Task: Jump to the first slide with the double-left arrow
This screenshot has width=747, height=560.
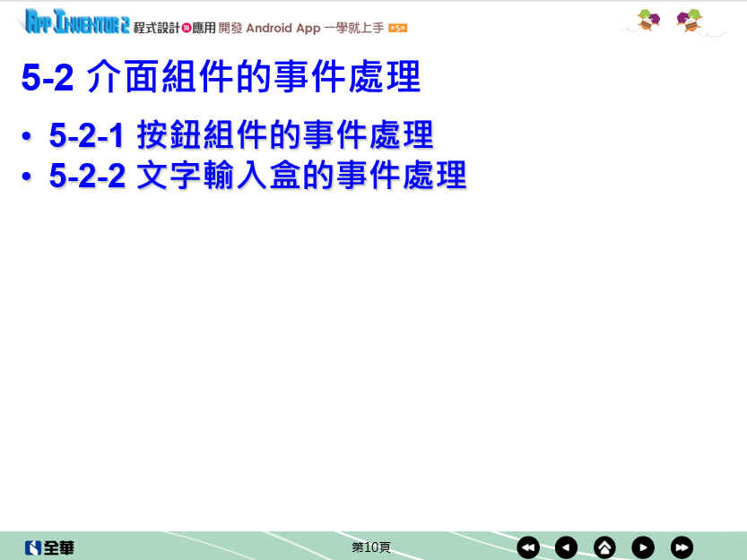Action: tap(528, 547)
